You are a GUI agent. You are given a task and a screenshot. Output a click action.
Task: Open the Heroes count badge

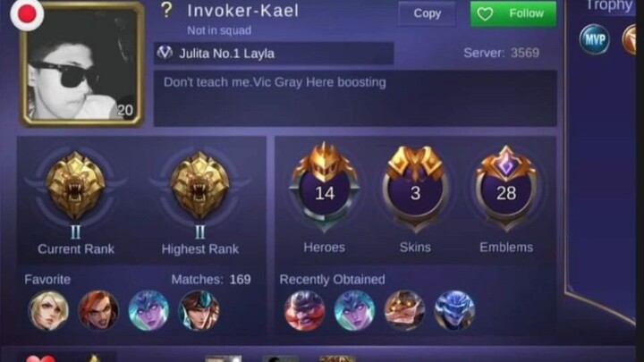325,187
